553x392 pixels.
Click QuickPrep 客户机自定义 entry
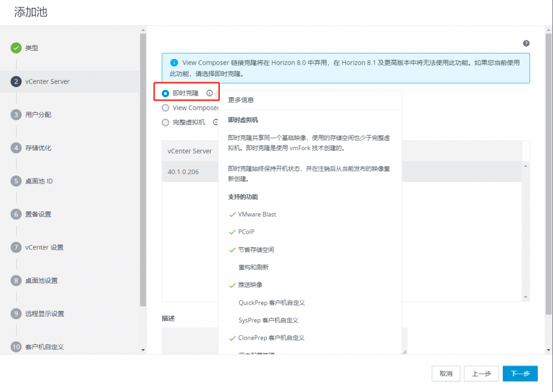click(272, 303)
